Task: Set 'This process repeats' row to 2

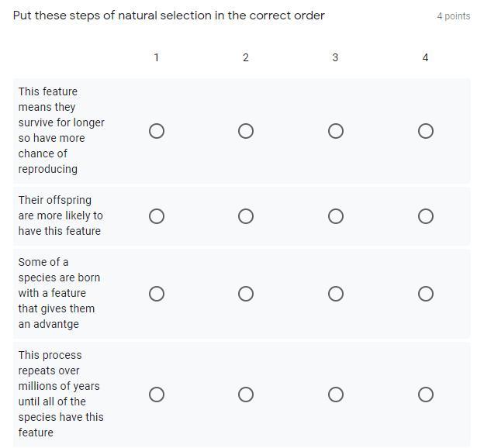Action: 246,395
